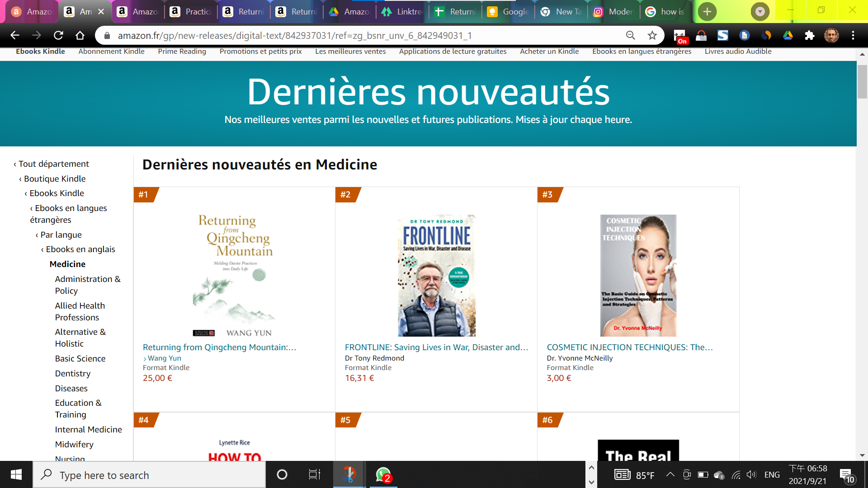Open the notification center icon
868x488 pixels.
point(847,475)
